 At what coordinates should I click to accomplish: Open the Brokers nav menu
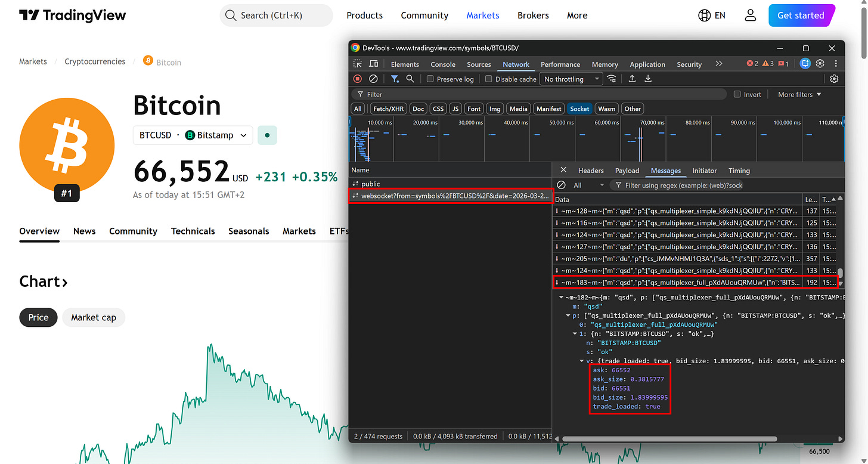(x=533, y=16)
